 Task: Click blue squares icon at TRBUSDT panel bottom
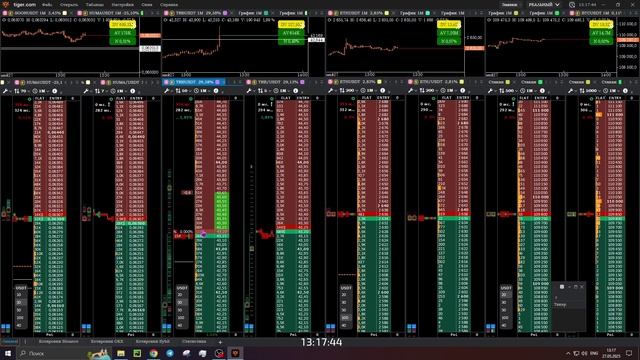click(x=167, y=327)
